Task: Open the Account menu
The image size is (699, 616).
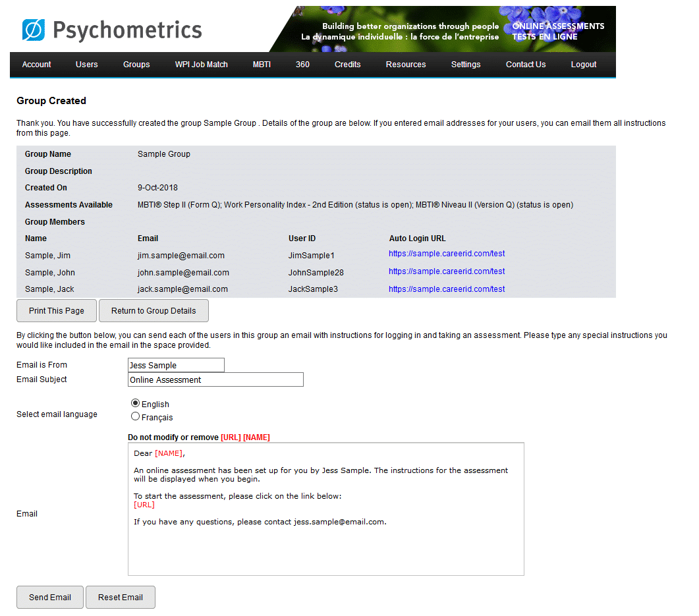Action: 36,64
